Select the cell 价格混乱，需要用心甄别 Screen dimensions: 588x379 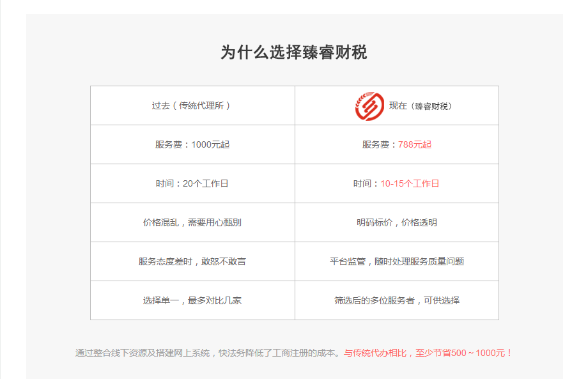(192, 222)
